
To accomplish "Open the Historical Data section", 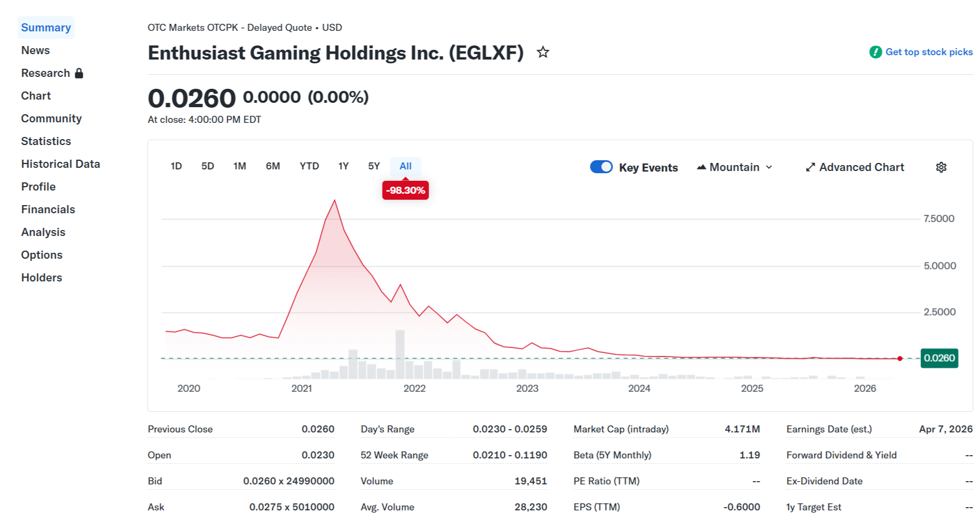I will 61,164.
